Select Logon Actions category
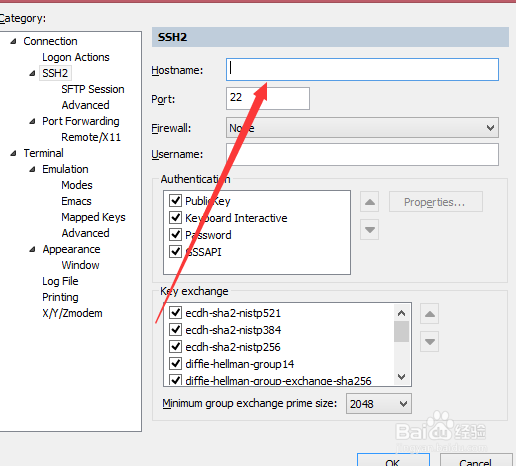Viewport: 516px width, 466px height. pyautogui.click(x=76, y=57)
